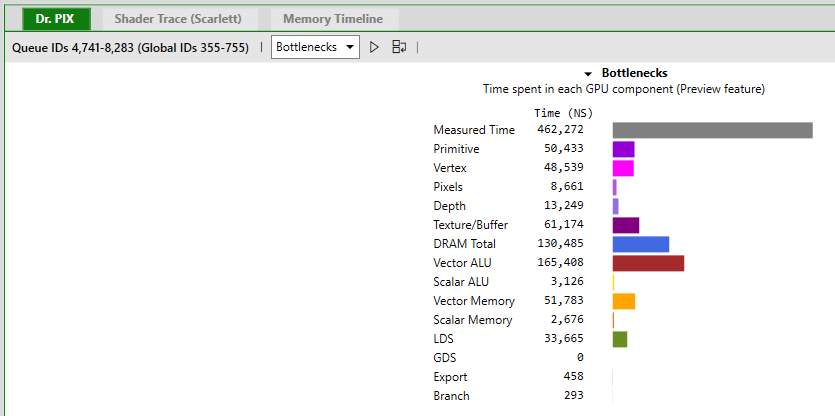Screen dimensions: 835x416
Task: Click the 165,408 Vector ALU value
Action: tap(560, 263)
